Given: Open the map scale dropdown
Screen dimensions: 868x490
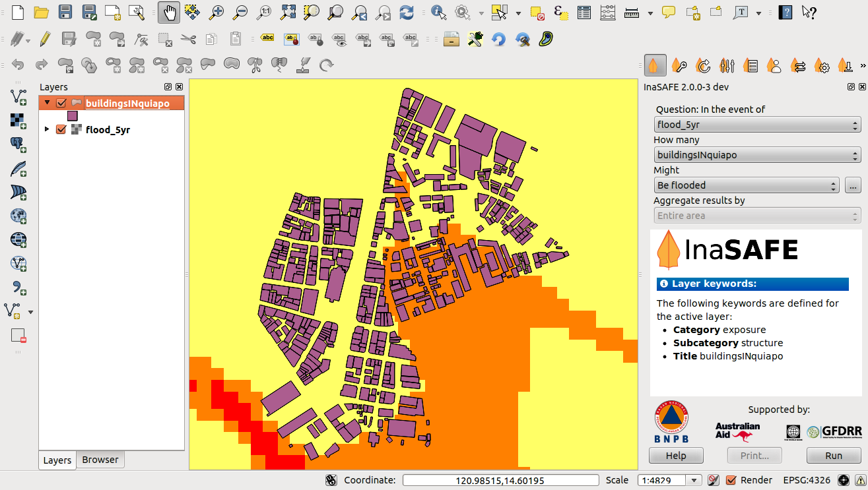Looking at the screenshot, I should coord(694,480).
